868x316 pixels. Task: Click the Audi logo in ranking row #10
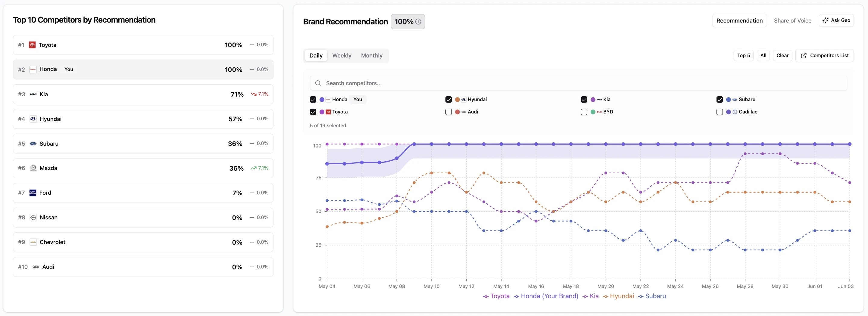[36, 267]
